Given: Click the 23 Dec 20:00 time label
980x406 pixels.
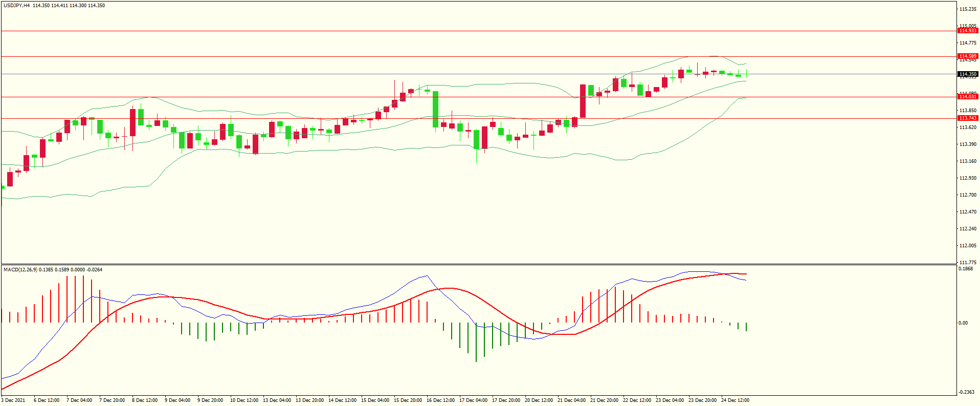Looking at the screenshot, I should tap(702, 400).
